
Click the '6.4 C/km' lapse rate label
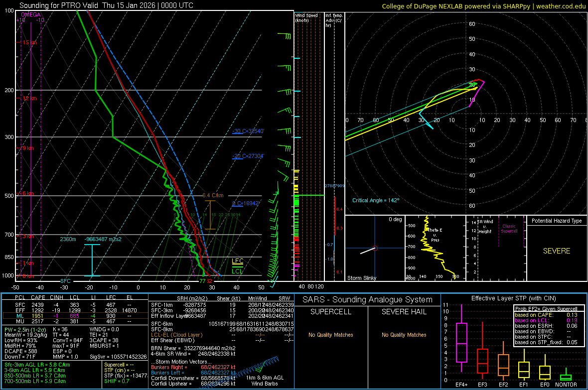[x=213, y=195]
